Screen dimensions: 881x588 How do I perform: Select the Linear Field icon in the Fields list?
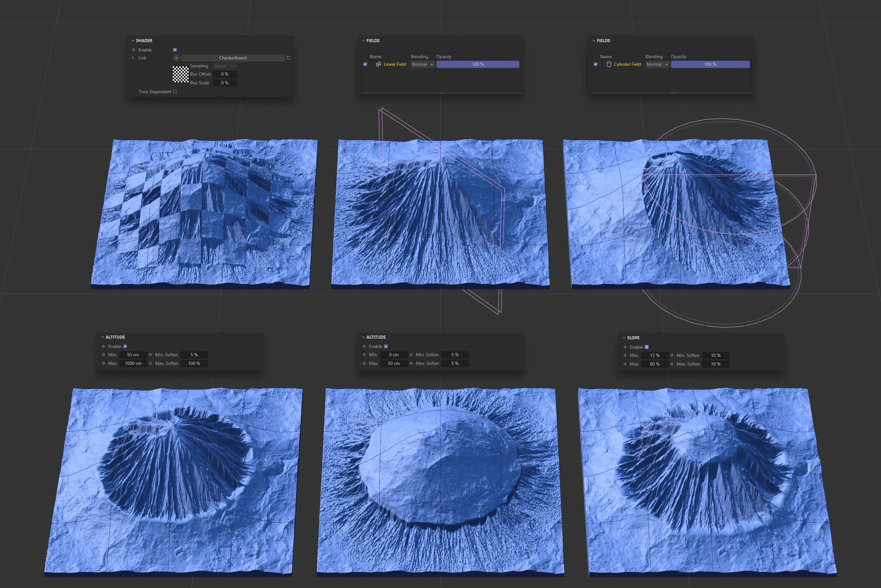pos(378,64)
